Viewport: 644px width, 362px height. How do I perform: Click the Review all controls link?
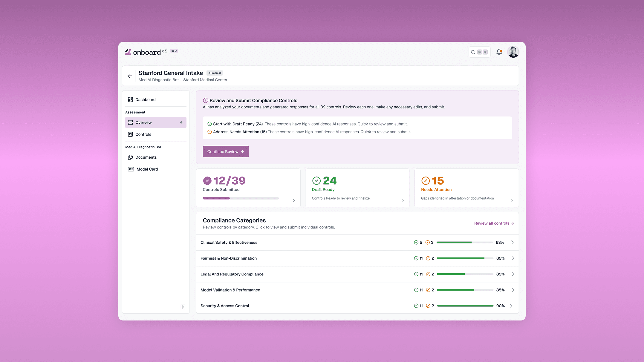[x=494, y=223]
